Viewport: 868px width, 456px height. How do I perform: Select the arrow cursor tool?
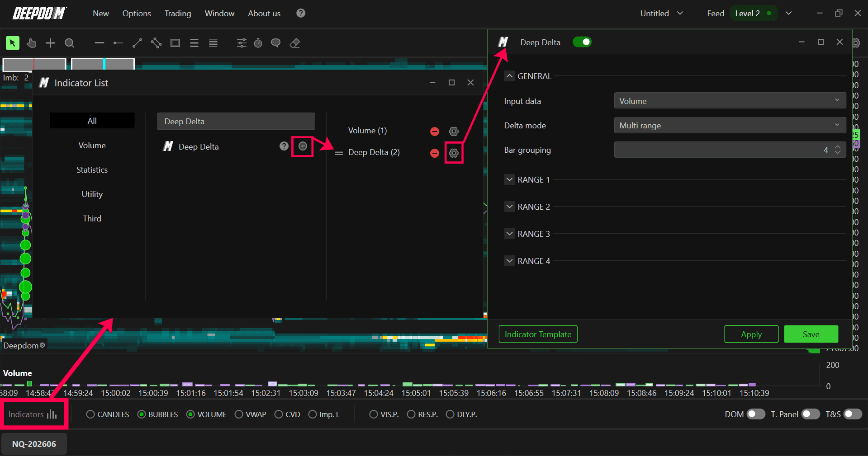(x=12, y=43)
